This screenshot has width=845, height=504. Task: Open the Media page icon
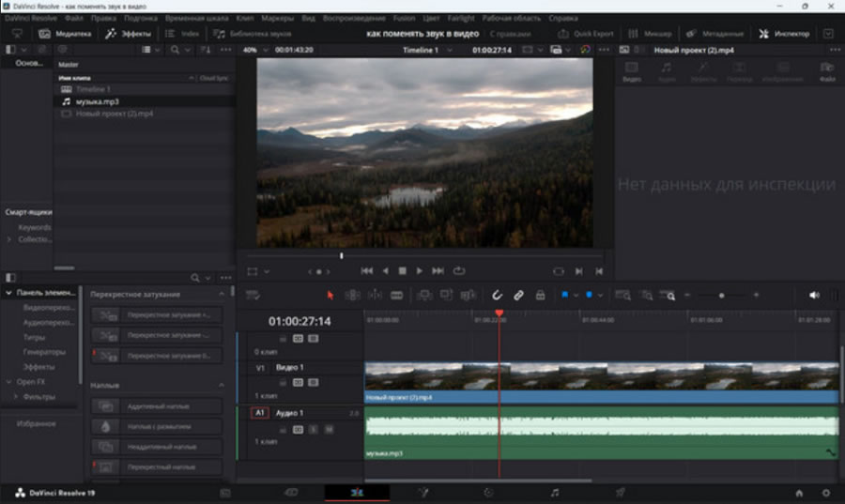pos(225,492)
